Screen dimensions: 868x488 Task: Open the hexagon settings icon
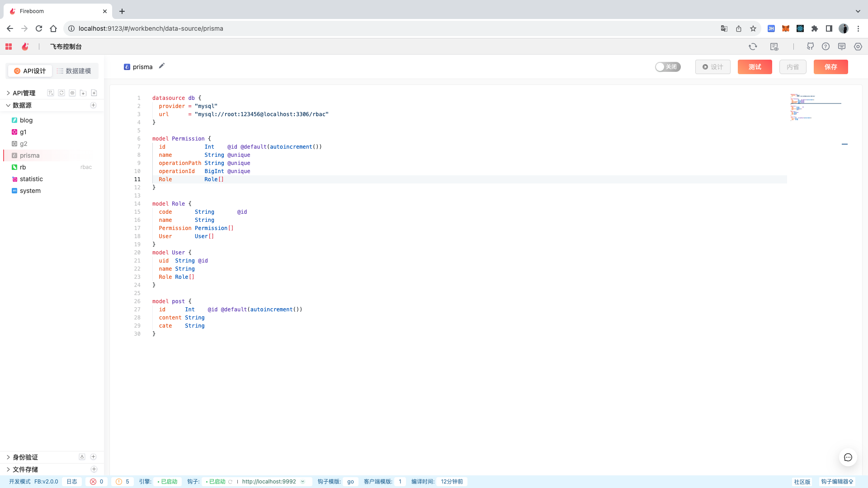tap(858, 47)
